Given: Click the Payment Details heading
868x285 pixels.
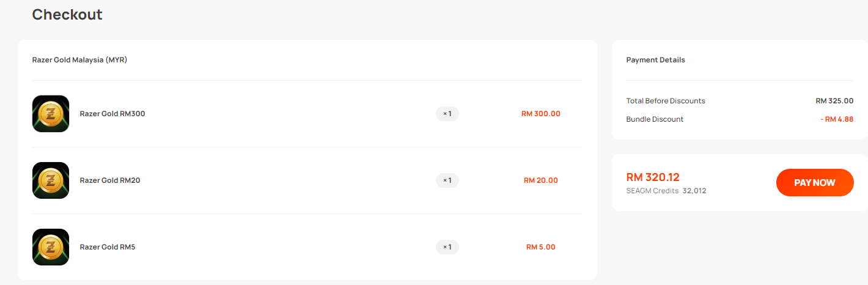Looking at the screenshot, I should click(656, 60).
